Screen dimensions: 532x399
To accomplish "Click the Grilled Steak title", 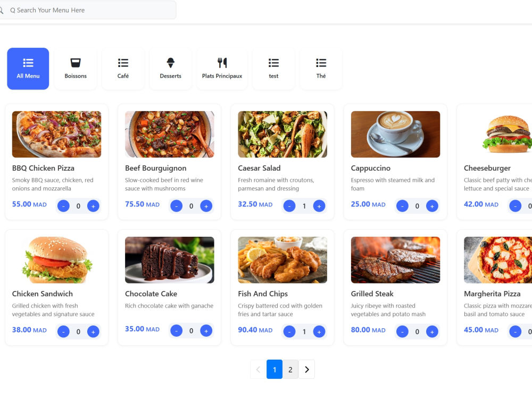I will coord(372,294).
